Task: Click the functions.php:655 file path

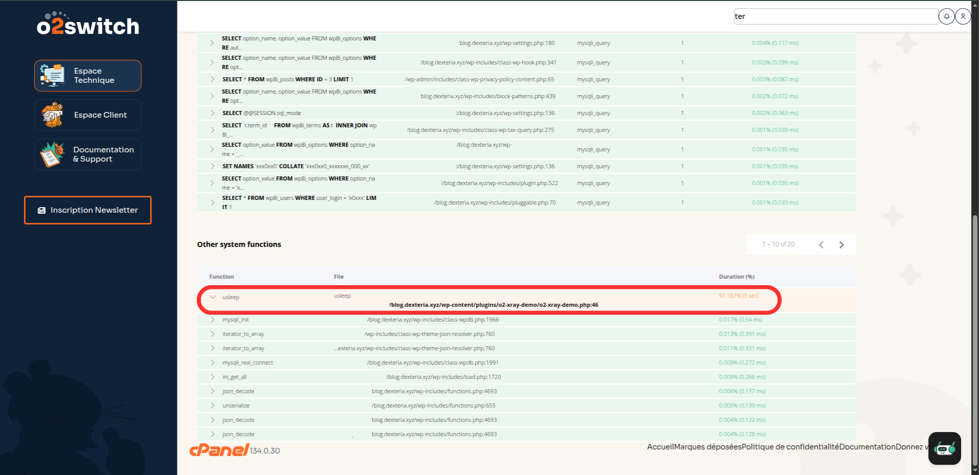Action: [434, 405]
